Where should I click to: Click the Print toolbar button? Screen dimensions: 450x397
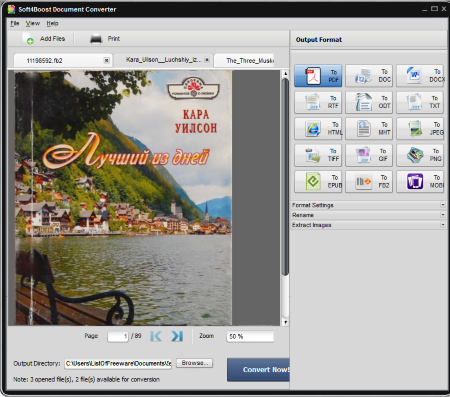pyautogui.click(x=105, y=39)
